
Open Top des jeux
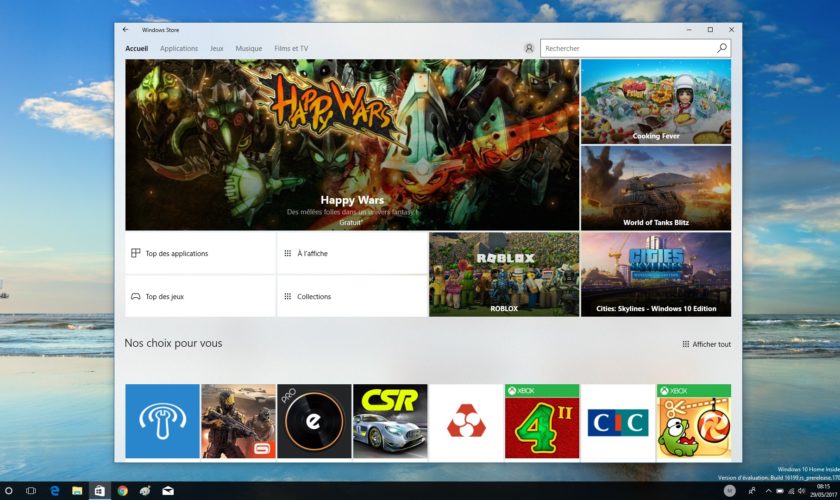[x=200, y=296]
